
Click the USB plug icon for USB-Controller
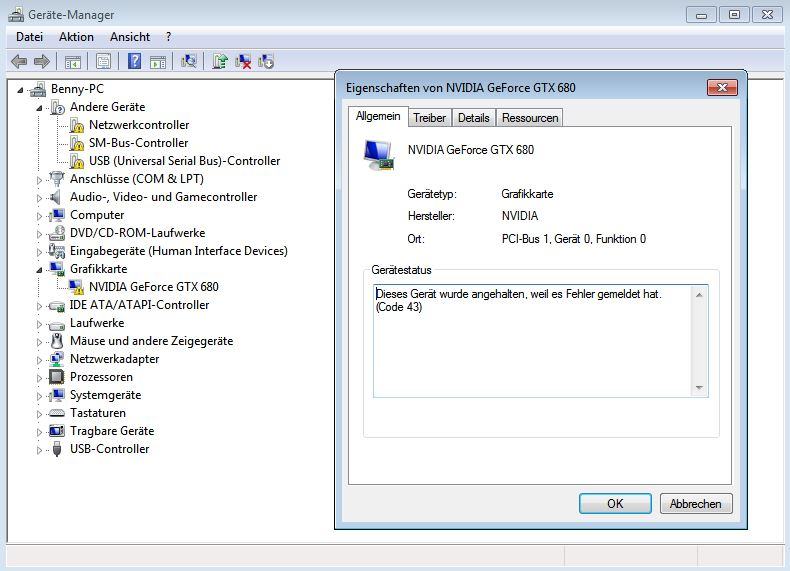pos(57,449)
